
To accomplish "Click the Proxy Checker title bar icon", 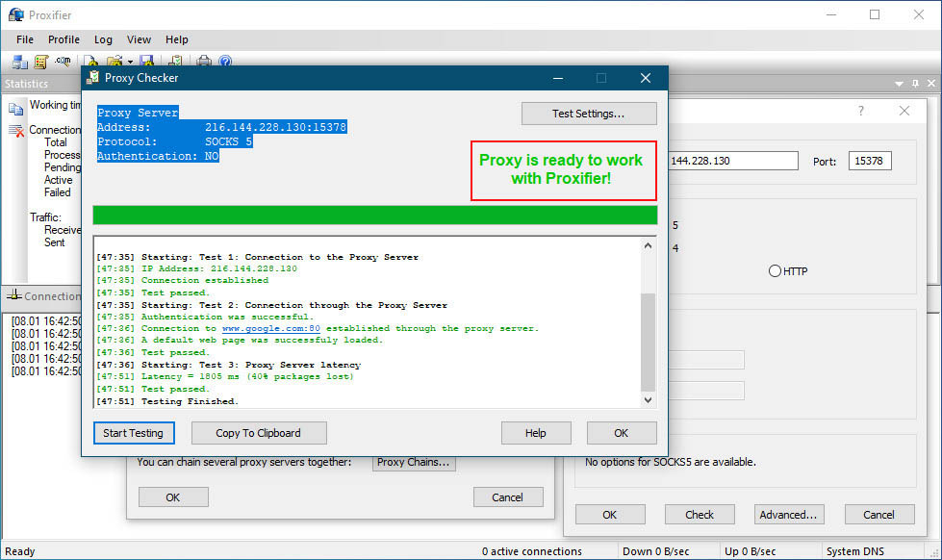I will point(92,78).
